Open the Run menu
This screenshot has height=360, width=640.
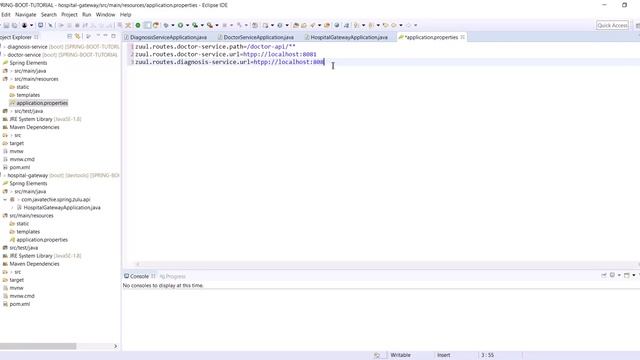pos(87,14)
